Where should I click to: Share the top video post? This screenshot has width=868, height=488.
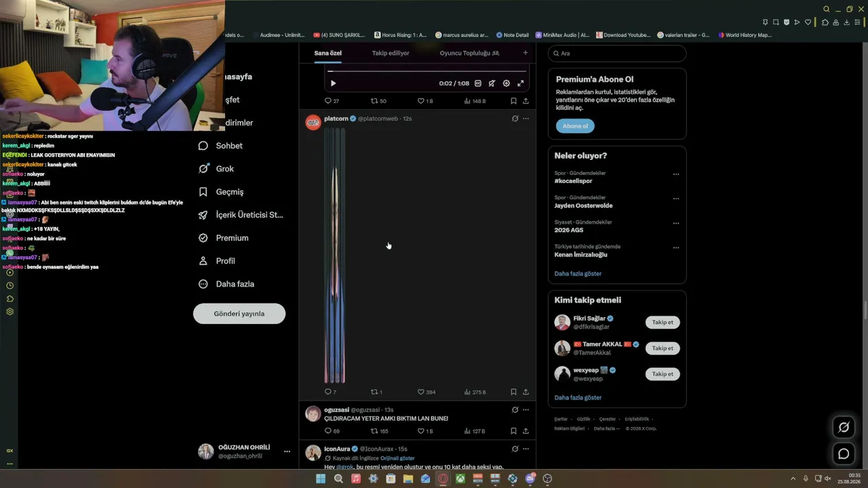coord(526,101)
